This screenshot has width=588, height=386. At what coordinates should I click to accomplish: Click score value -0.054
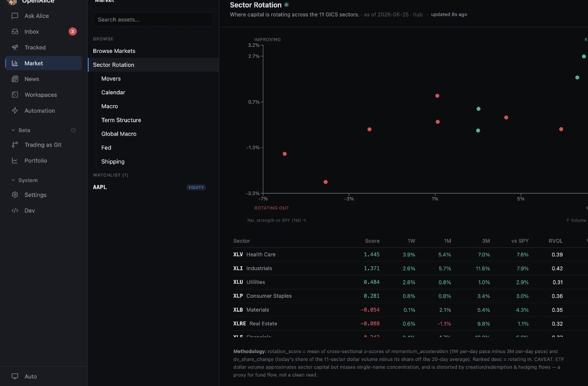370,310
